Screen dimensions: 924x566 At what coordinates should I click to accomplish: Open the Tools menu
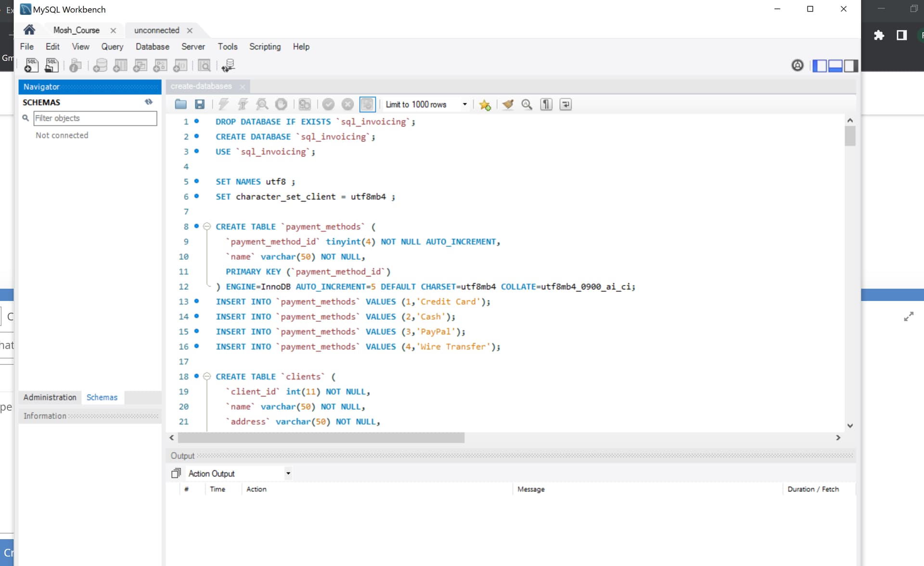point(228,46)
